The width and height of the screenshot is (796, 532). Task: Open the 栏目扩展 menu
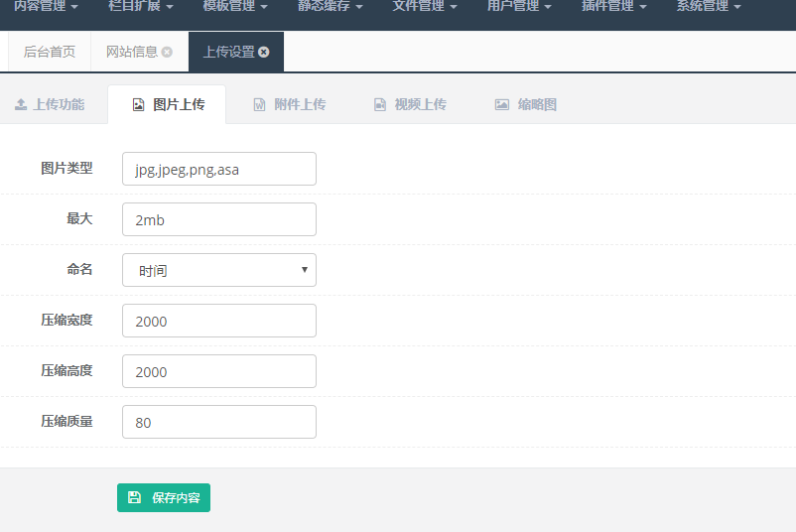point(141,6)
